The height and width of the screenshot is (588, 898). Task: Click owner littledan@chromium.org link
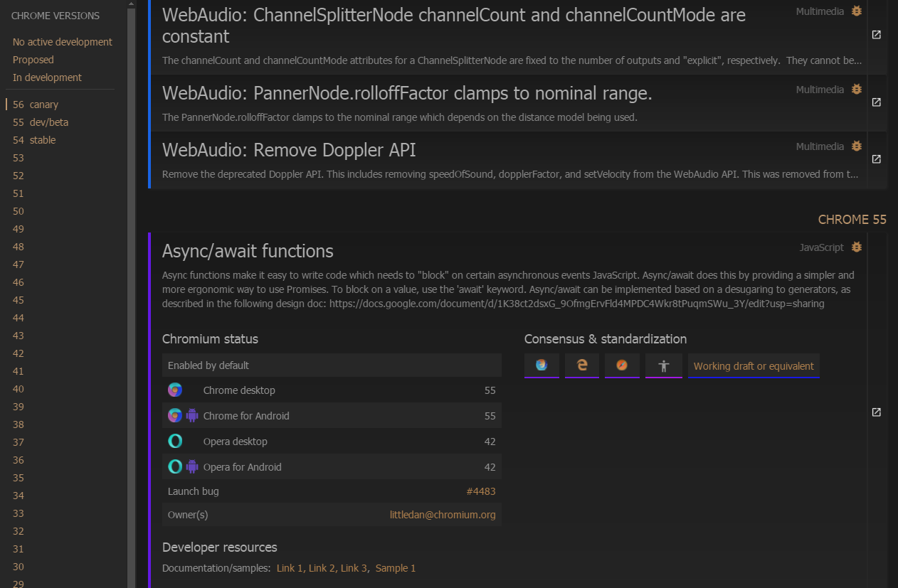[443, 514]
